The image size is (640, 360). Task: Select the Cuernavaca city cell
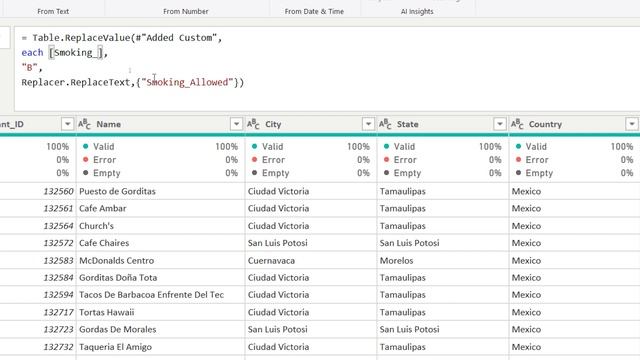click(x=311, y=260)
